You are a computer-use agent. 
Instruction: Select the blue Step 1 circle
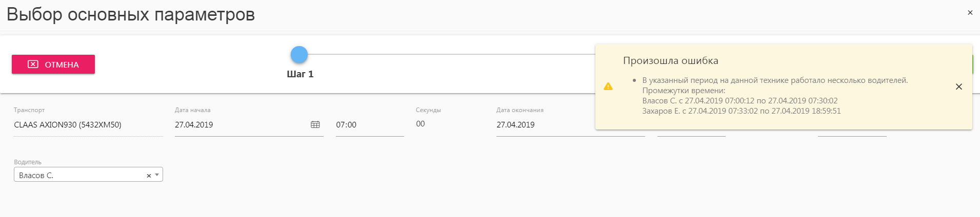[x=299, y=54]
